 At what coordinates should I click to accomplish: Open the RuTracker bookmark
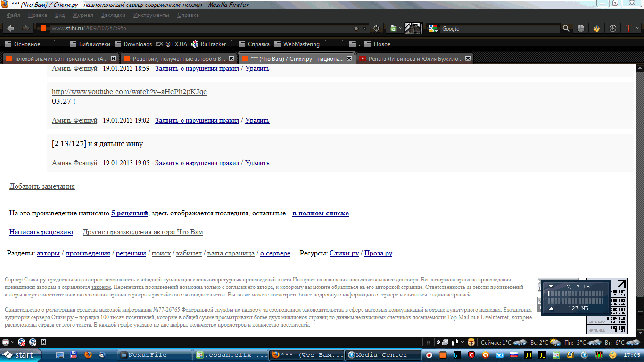coord(208,44)
